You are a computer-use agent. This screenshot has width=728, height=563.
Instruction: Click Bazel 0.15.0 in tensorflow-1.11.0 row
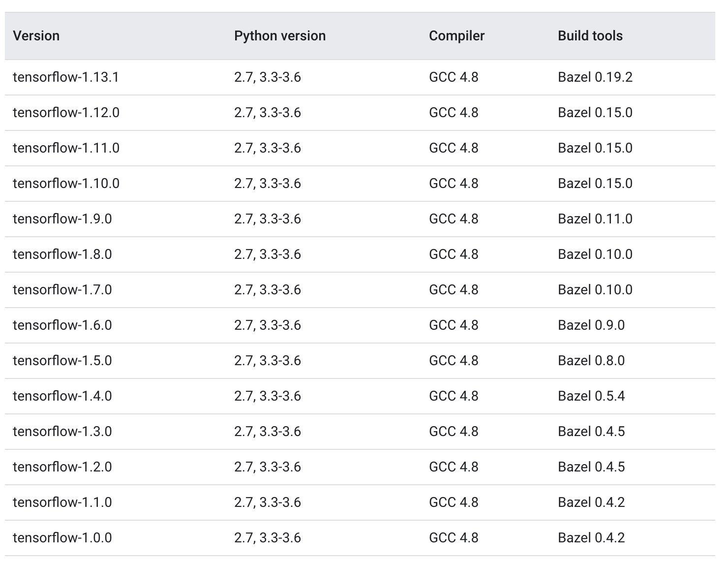coord(595,148)
